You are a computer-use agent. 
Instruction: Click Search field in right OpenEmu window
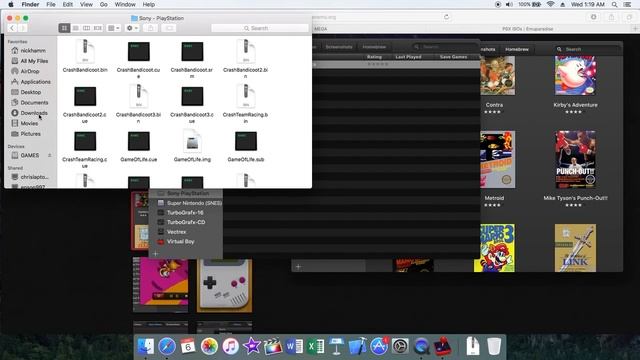click(588, 49)
